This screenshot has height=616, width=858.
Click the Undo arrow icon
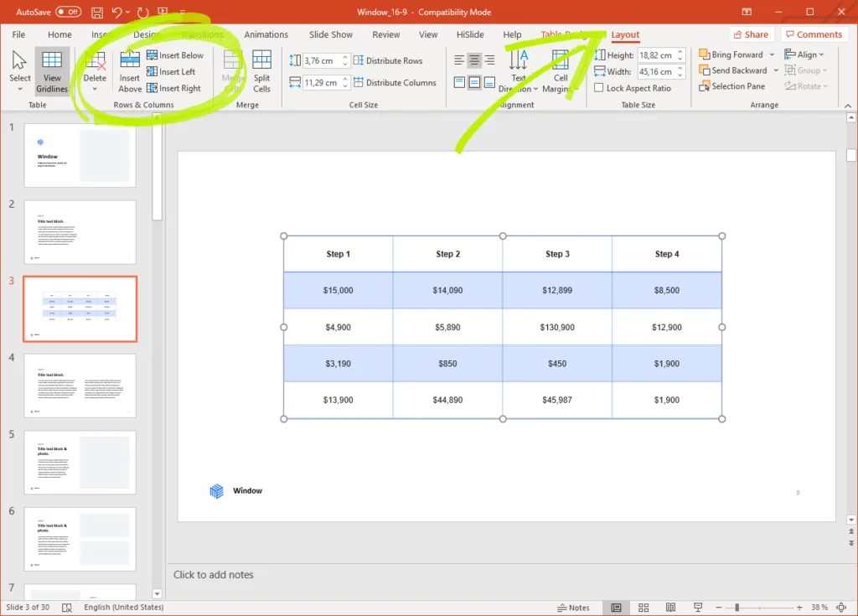point(116,12)
